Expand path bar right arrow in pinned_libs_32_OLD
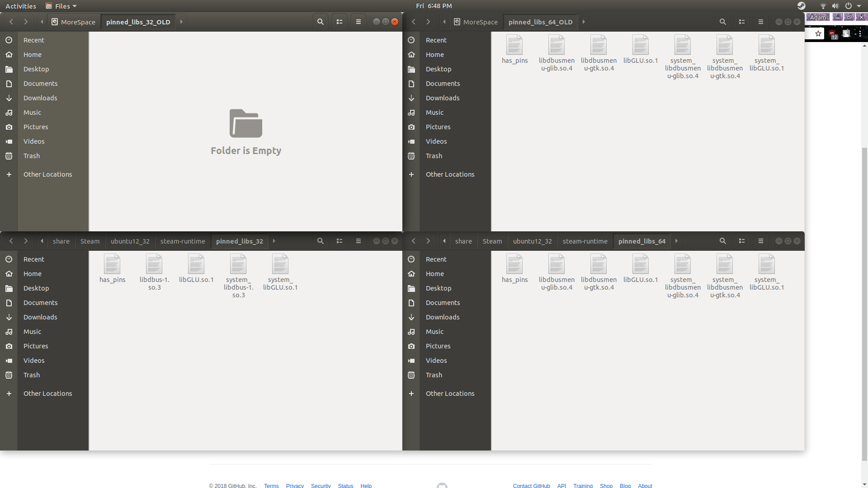 tap(181, 22)
